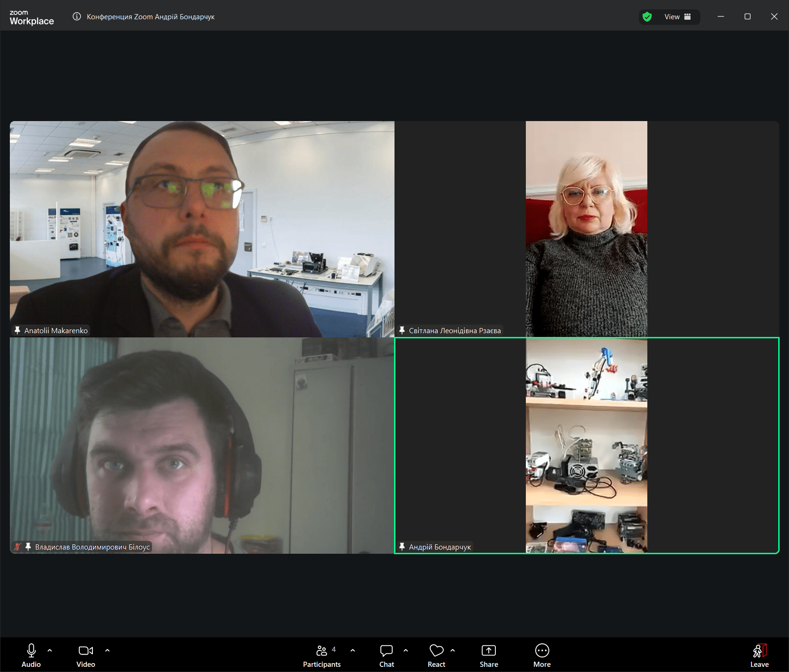Select Anatolii Makarenko's video tile
The image size is (789, 672).
point(202,229)
